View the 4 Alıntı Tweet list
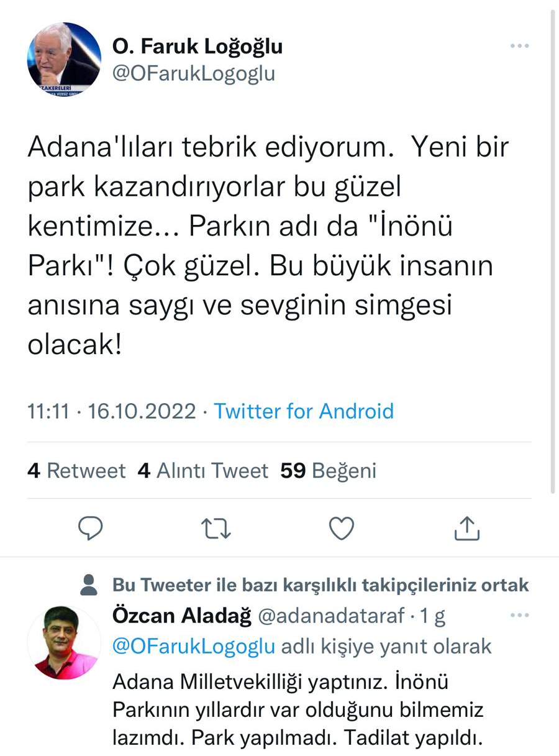 tap(203, 471)
